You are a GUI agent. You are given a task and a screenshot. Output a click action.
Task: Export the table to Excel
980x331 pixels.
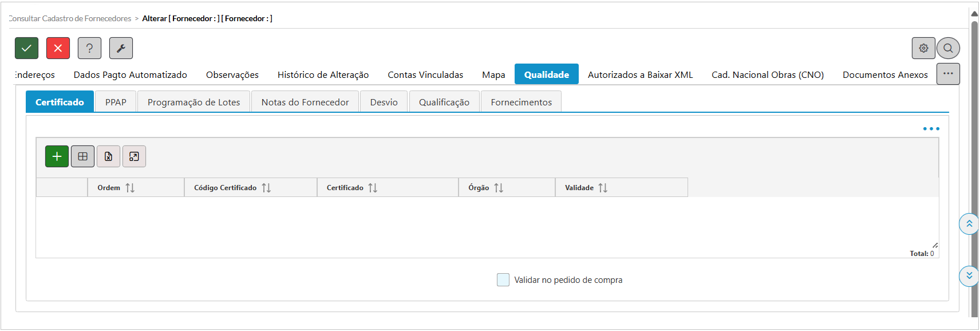pyautogui.click(x=108, y=156)
